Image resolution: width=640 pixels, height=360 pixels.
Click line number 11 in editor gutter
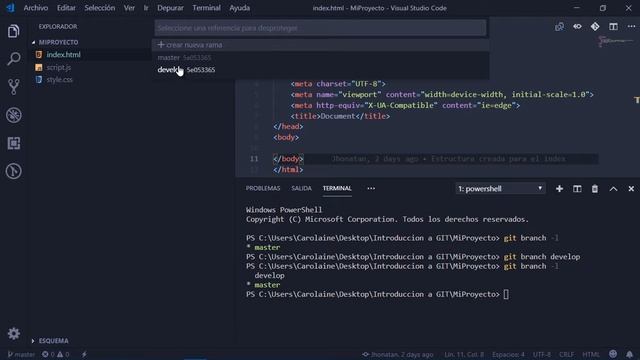(254, 159)
